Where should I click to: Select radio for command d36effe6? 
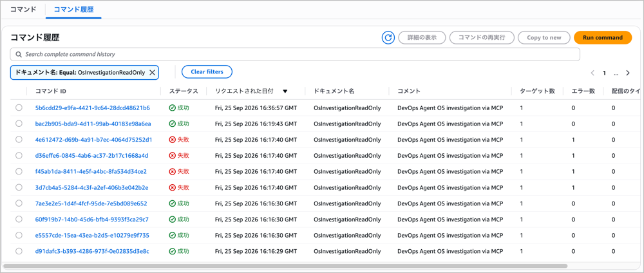pos(19,155)
